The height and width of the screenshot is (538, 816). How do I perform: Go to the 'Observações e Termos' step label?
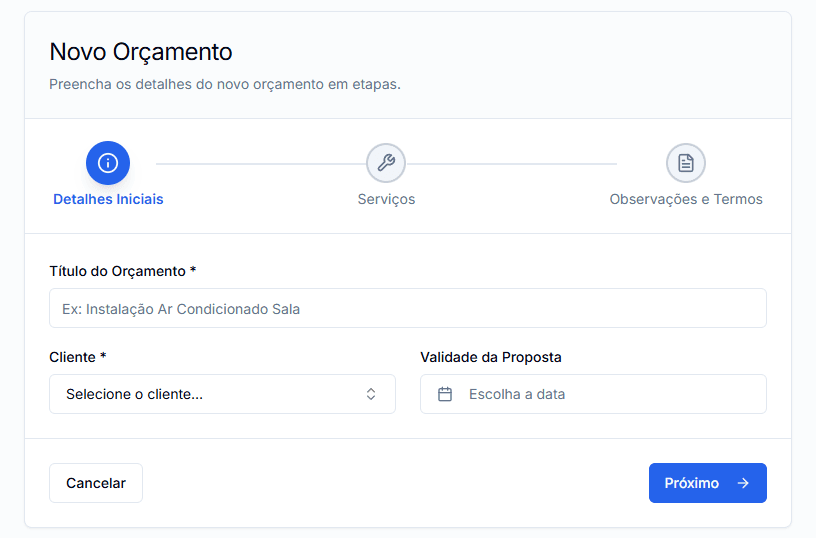click(686, 199)
